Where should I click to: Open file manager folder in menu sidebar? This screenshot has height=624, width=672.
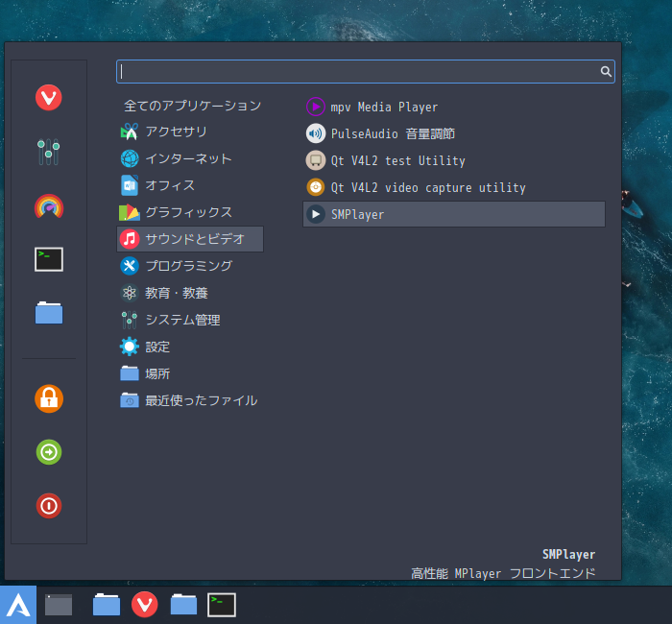point(49,312)
